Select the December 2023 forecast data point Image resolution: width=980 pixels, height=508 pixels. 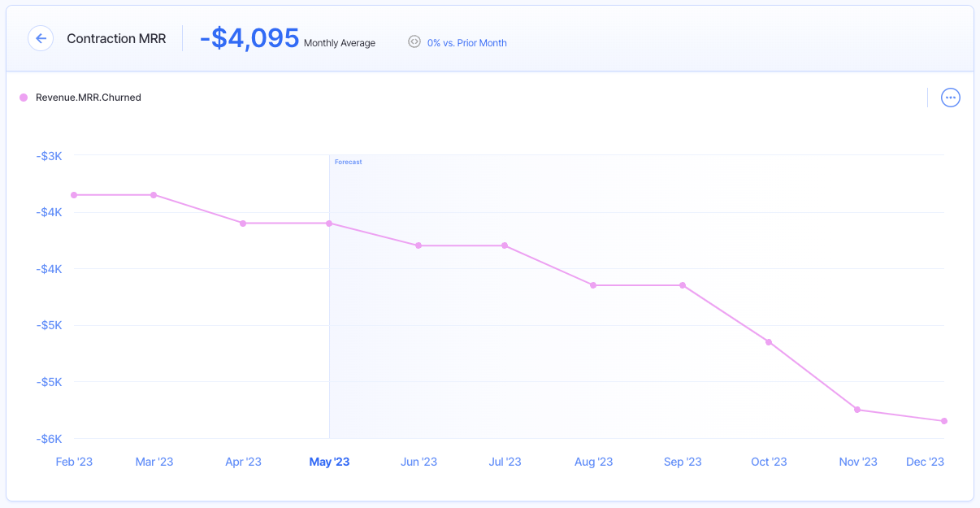coord(943,421)
